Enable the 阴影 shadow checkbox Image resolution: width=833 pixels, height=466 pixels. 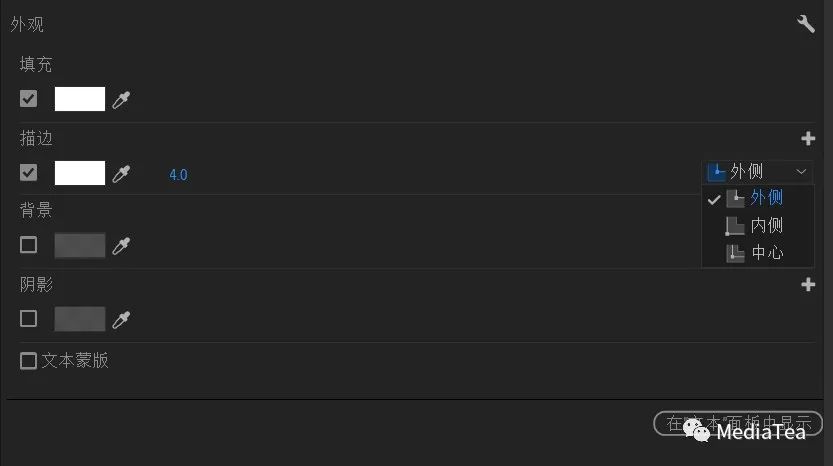(x=28, y=319)
